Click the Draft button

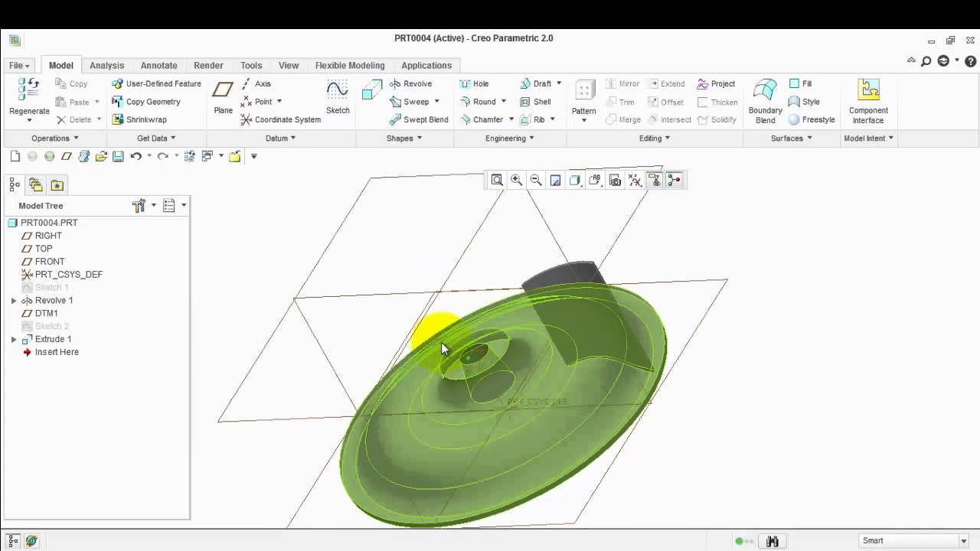coord(536,83)
